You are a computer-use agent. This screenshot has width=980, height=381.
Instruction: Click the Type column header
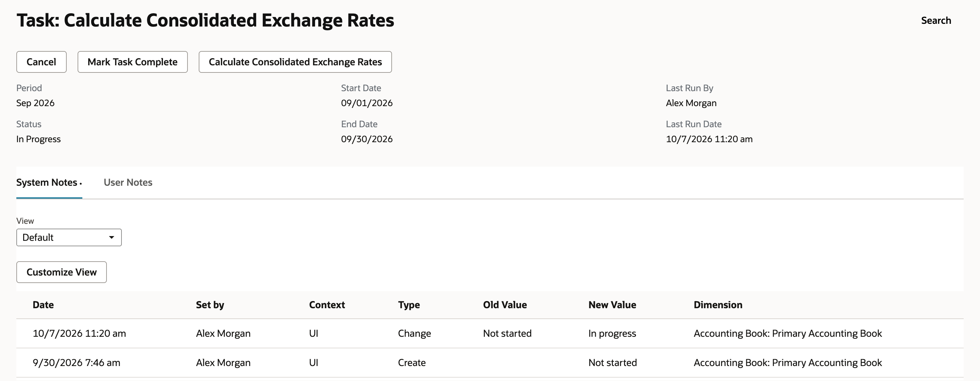(409, 304)
